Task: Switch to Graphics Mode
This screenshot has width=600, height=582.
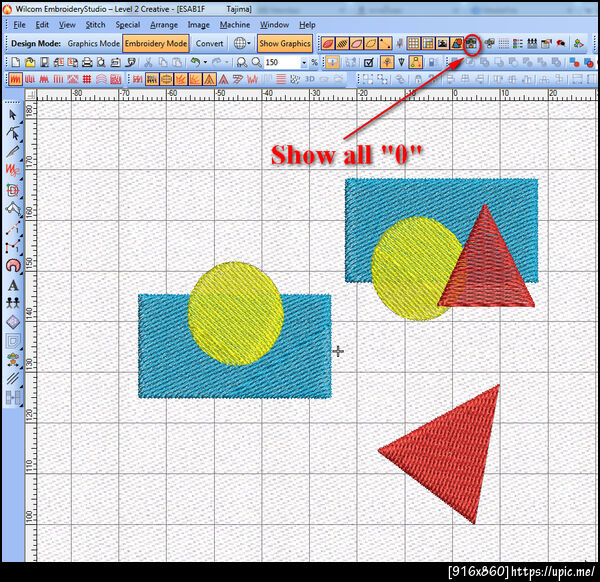Action: [93, 44]
